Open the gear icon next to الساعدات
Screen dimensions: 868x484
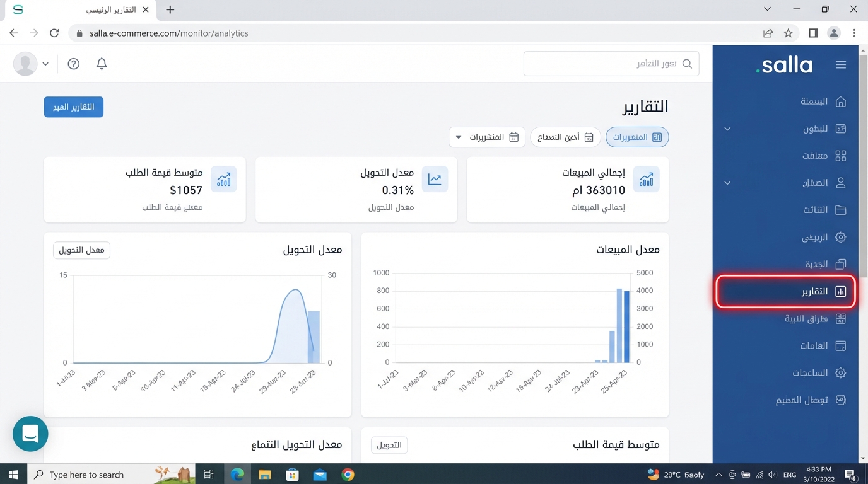(x=840, y=372)
